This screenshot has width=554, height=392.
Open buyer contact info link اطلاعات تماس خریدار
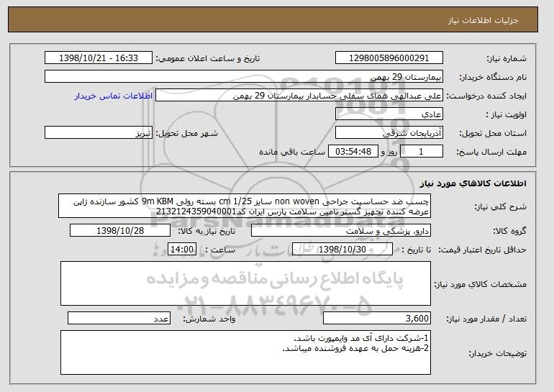(x=114, y=96)
